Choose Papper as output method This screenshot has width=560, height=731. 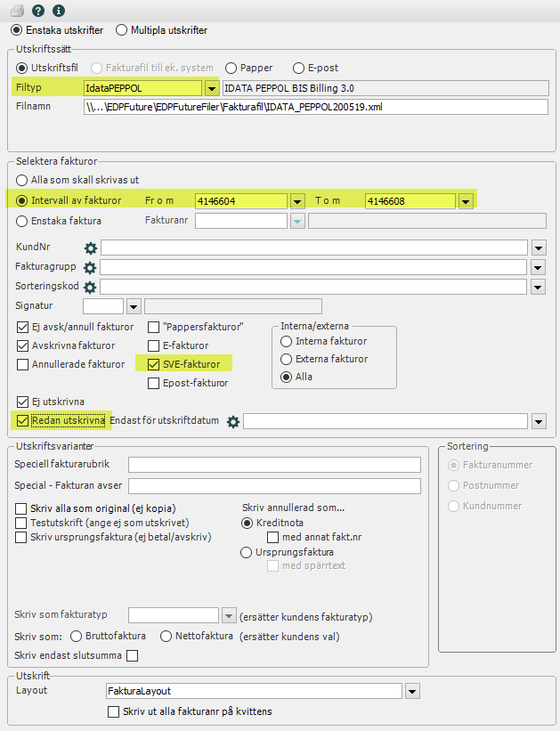[231, 68]
